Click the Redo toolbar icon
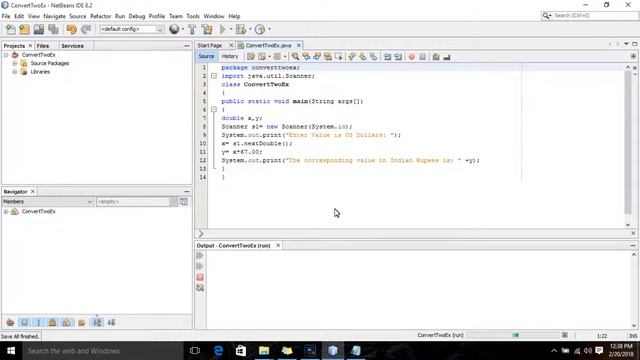Image resolution: width=640 pixels, height=360 pixels. tap(86, 29)
